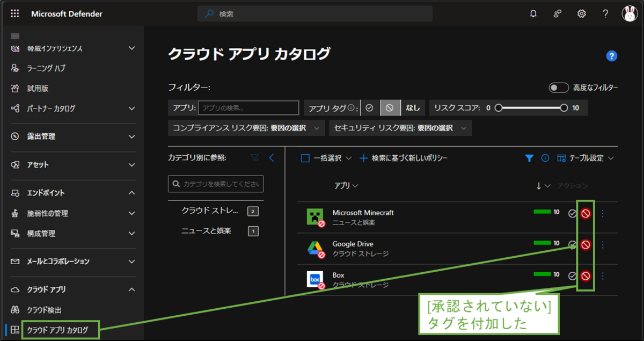Click the blue help circle on page

pos(611,56)
